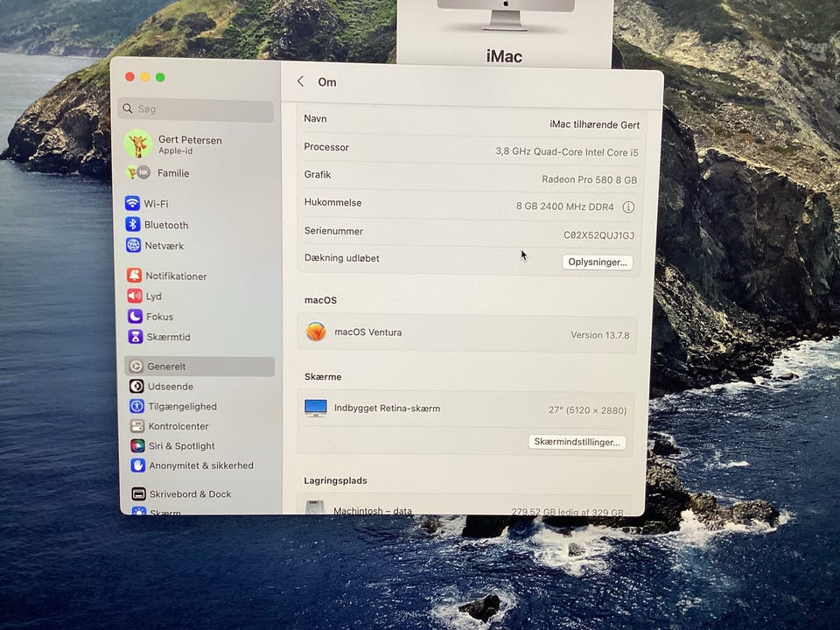
Task: Click the Machintosh – data disk icon
Action: [x=314, y=507]
